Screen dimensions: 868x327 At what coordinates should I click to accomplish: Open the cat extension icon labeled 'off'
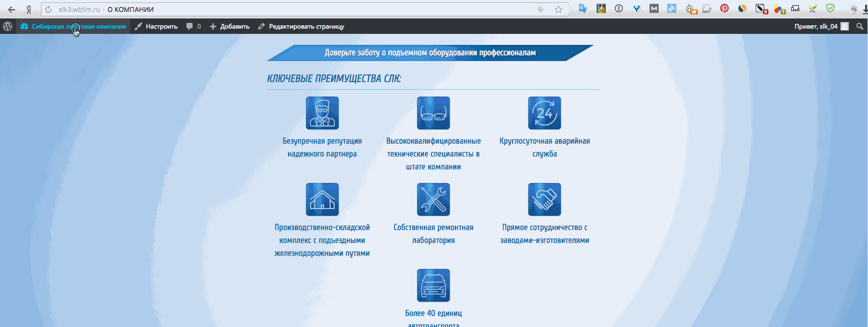pyautogui.click(x=691, y=9)
